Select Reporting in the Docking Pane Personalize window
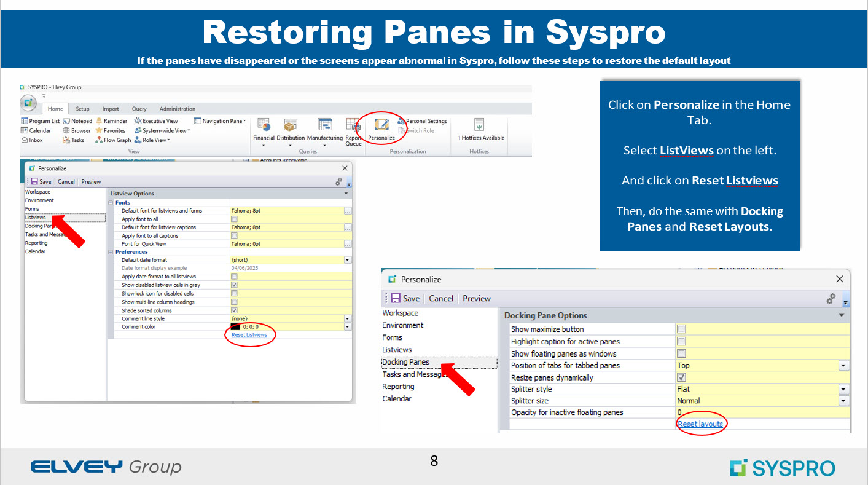The height and width of the screenshot is (485, 868). click(398, 387)
